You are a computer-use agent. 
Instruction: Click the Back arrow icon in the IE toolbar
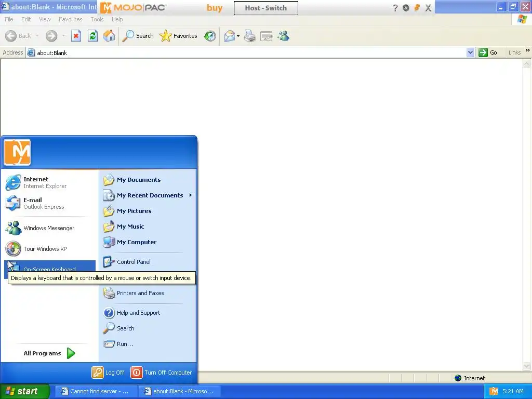click(11, 36)
